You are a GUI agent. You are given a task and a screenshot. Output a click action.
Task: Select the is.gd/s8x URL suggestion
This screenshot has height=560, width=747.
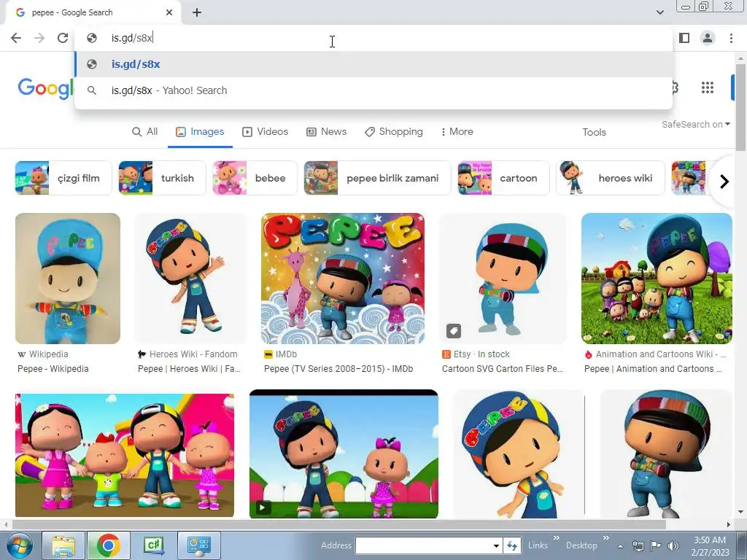tap(373, 64)
